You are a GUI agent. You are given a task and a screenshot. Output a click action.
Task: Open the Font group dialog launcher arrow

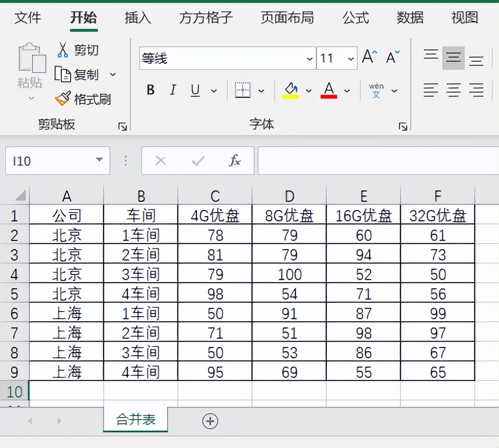coord(403,126)
